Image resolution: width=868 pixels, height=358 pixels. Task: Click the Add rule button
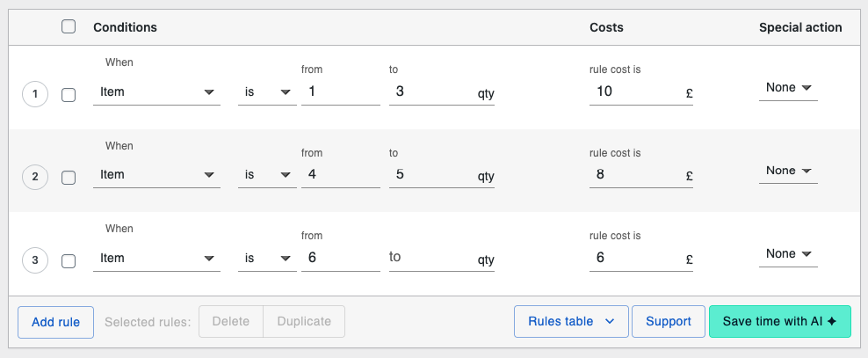55,322
